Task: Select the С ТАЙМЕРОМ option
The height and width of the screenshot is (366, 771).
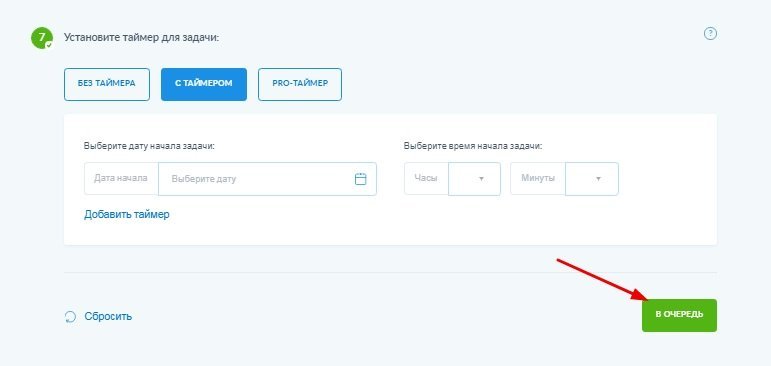Action: click(204, 85)
